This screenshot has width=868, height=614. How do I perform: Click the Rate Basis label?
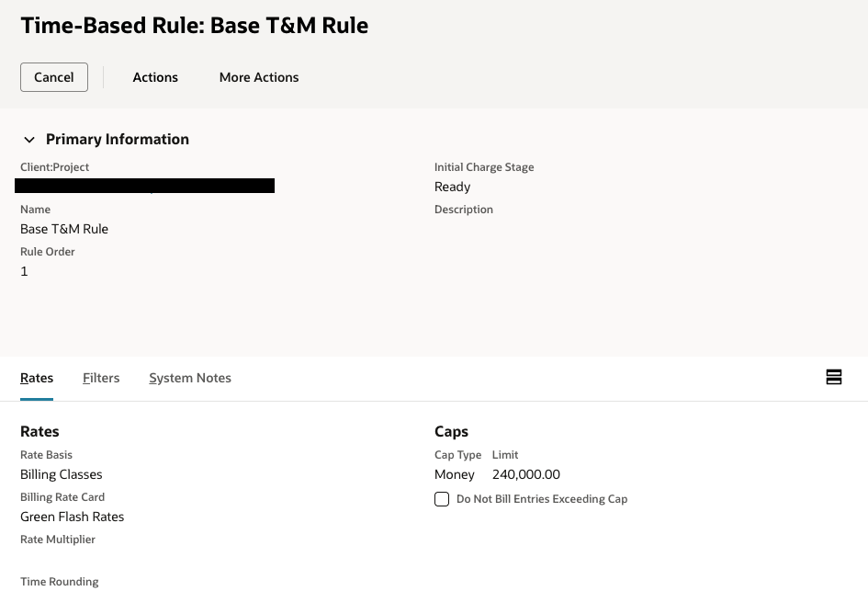coord(47,454)
